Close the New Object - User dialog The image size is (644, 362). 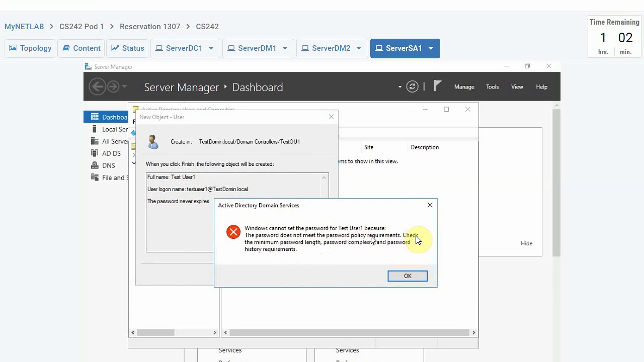[331, 117]
